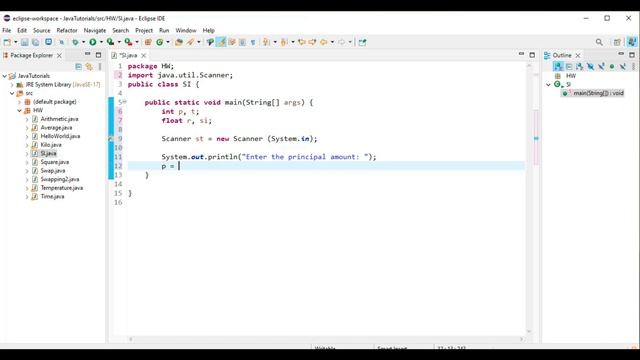This screenshot has height=360, width=640.
Task: Click the Run External Tools icon
Action: coord(128,42)
